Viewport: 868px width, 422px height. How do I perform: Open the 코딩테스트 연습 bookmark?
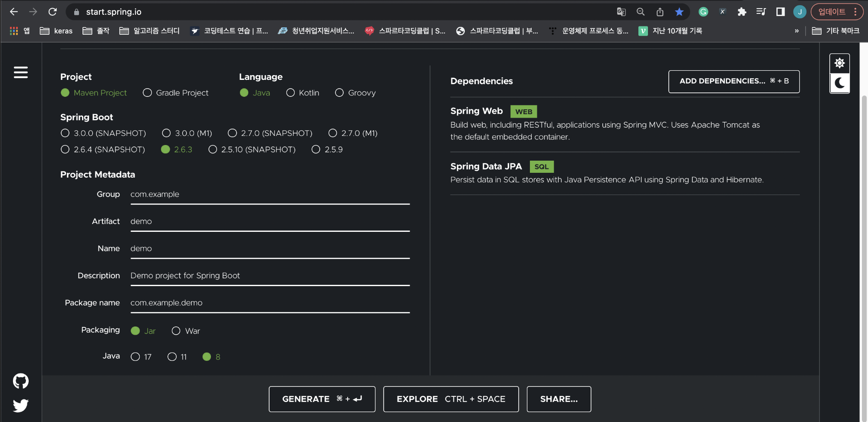(x=229, y=31)
